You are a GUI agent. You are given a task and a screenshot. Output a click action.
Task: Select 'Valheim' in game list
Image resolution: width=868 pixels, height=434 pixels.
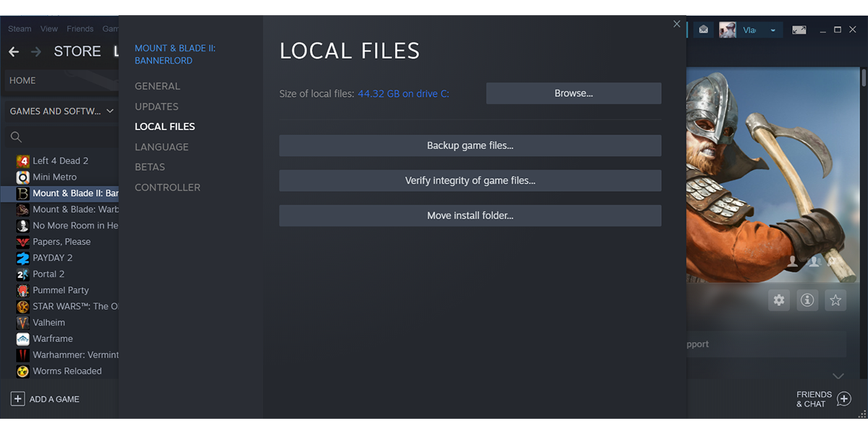pos(48,323)
